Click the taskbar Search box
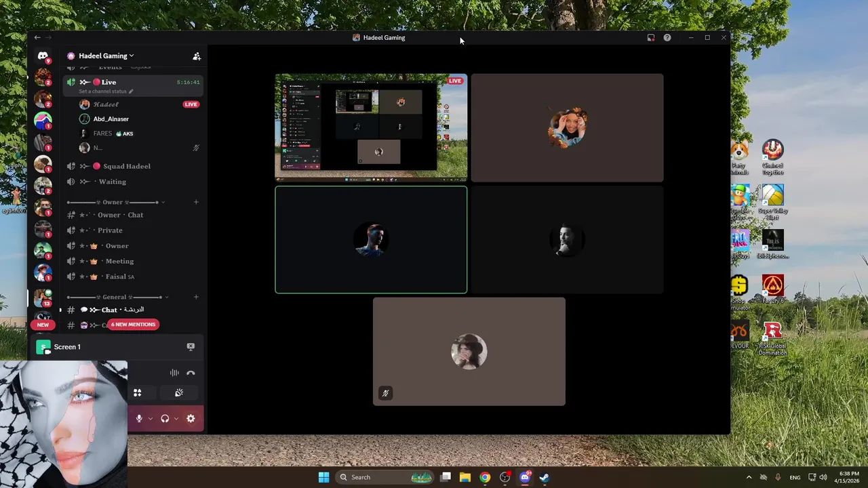This screenshot has width=868, height=488. [x=385, y=477]
